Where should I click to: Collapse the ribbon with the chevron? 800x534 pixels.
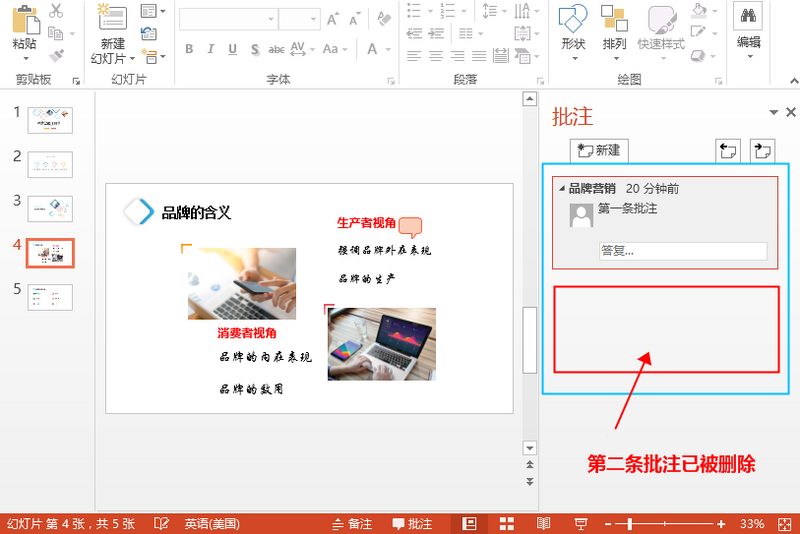pyautogui.click(x=794, y=81)
